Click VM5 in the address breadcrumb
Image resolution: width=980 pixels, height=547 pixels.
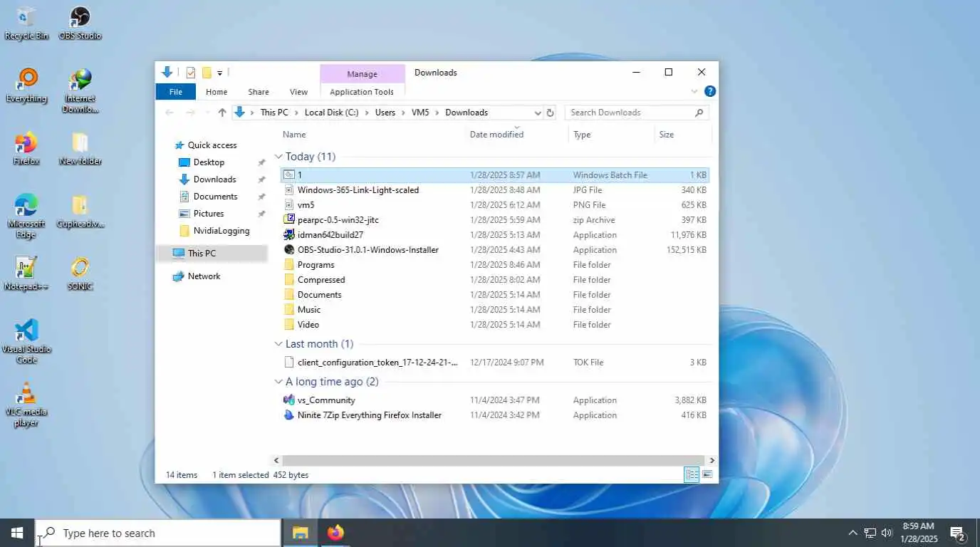[x=420, y=113]
